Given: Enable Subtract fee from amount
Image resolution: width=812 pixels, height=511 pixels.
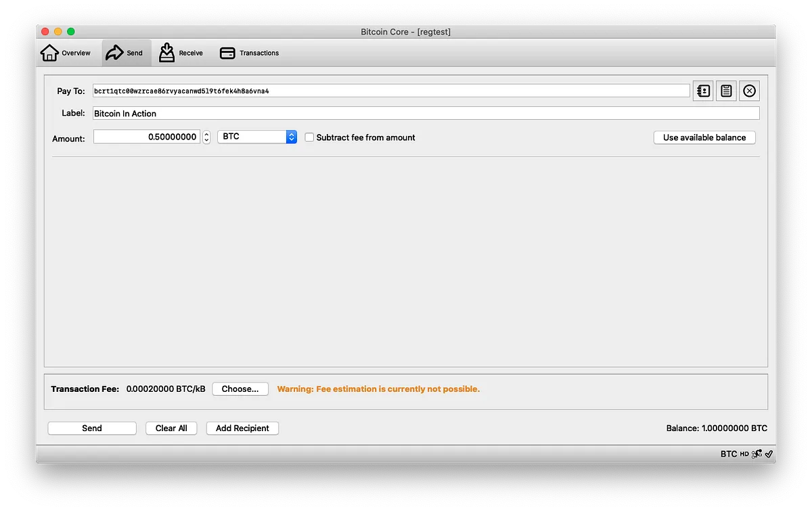Looking at the screenshot, I should [309, 137].
